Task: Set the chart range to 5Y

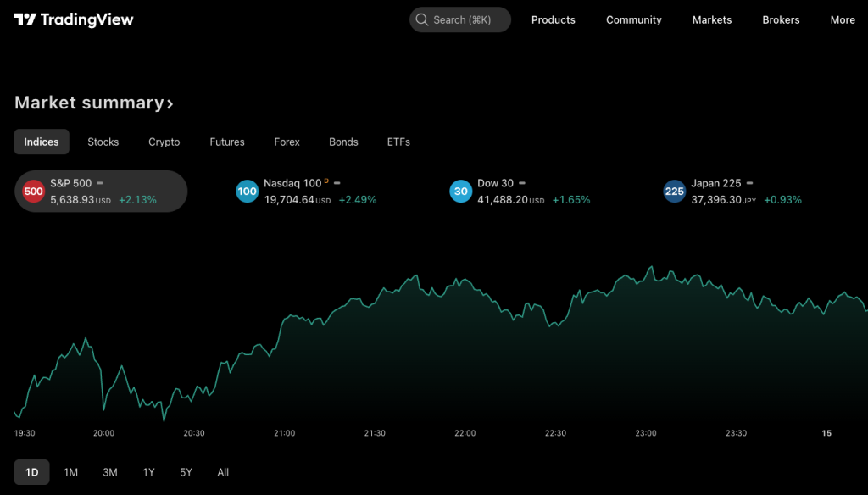Action: pyautogui.click(x=186, y=472)
